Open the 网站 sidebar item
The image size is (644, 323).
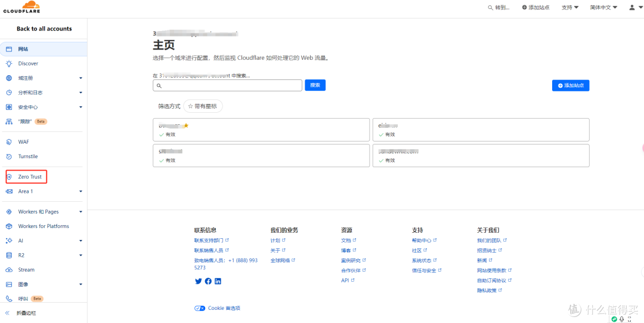tap(44, 49)
